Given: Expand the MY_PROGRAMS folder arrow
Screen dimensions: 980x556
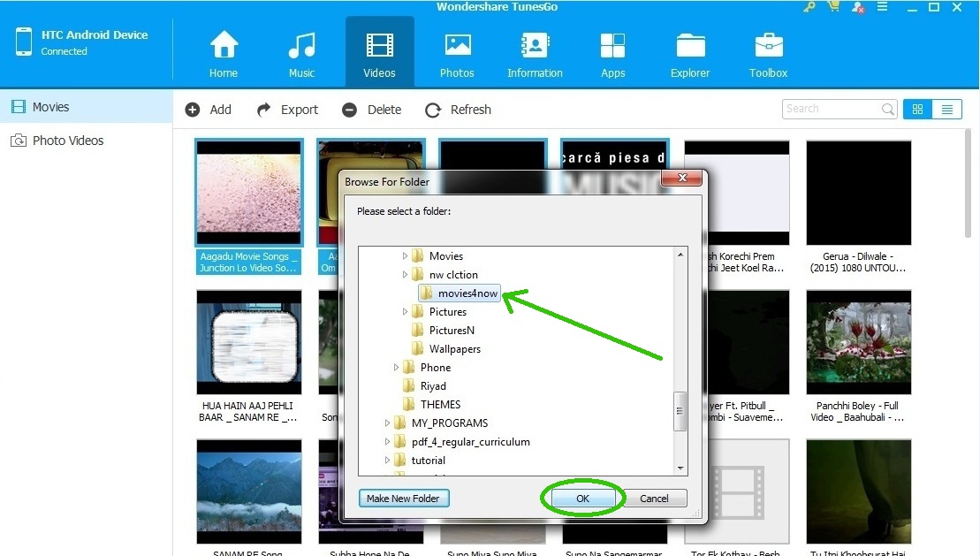Looking at the screenshot, I should point(388,423).
